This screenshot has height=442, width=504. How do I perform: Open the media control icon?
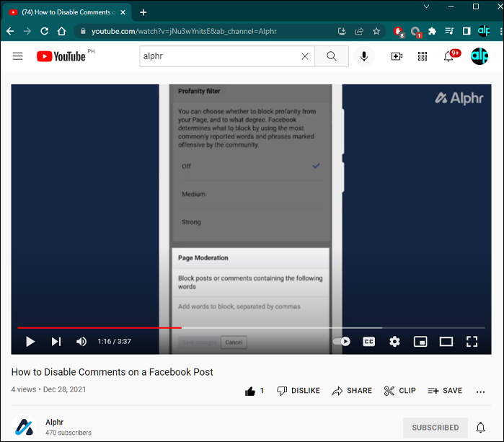pos(449,31)
